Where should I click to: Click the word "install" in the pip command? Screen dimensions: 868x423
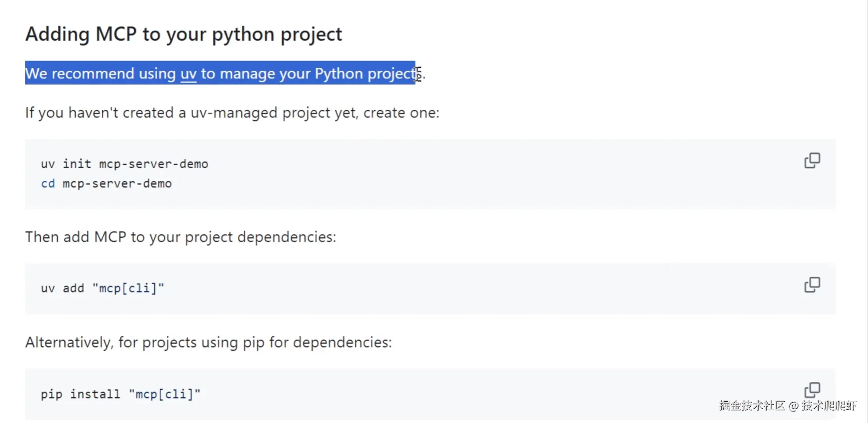point(95,394)
